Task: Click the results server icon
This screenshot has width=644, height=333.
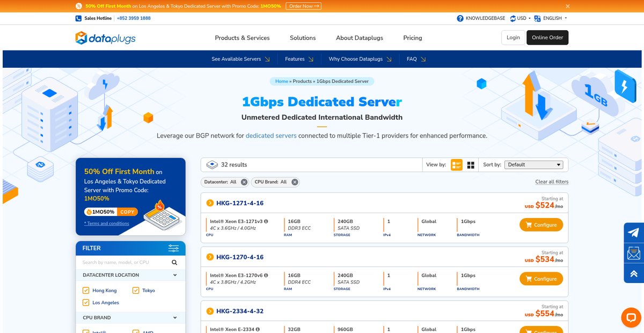Action: (211, 164)
